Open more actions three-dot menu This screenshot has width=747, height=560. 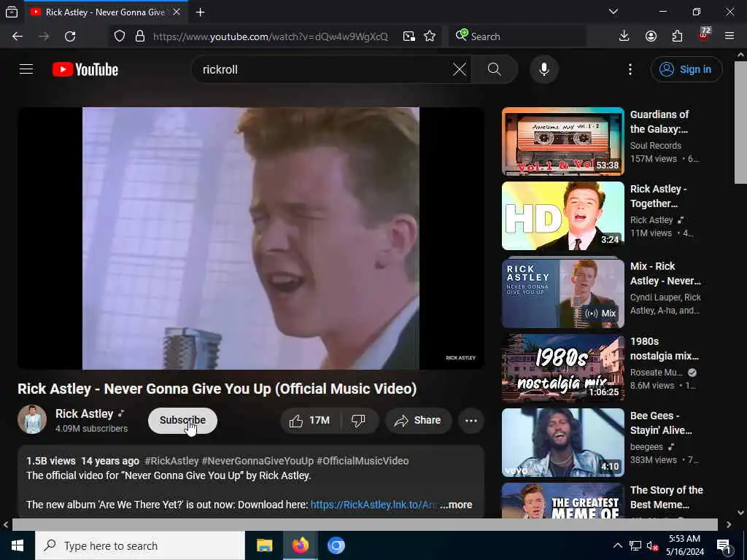click(471, 421)
